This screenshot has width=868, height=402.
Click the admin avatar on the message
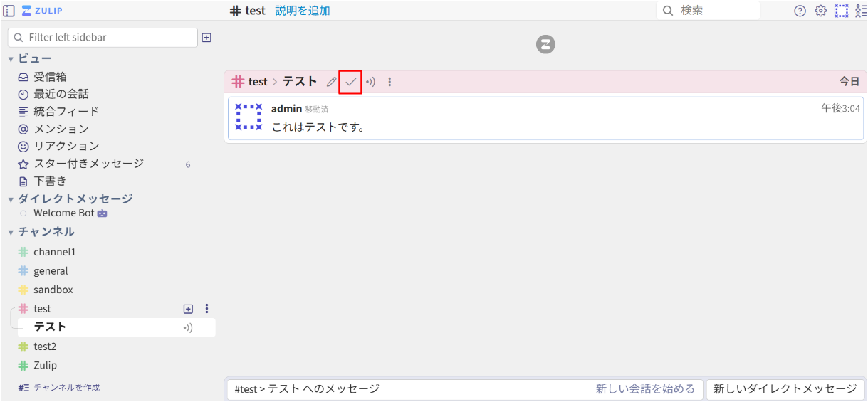tap(249, 117)
